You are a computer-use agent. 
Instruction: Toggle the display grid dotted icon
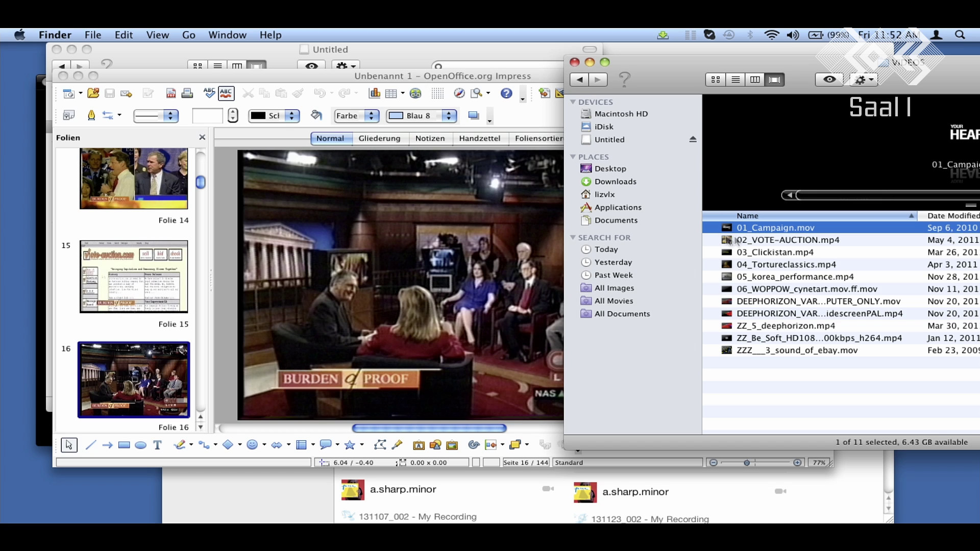tap(437, 93)
